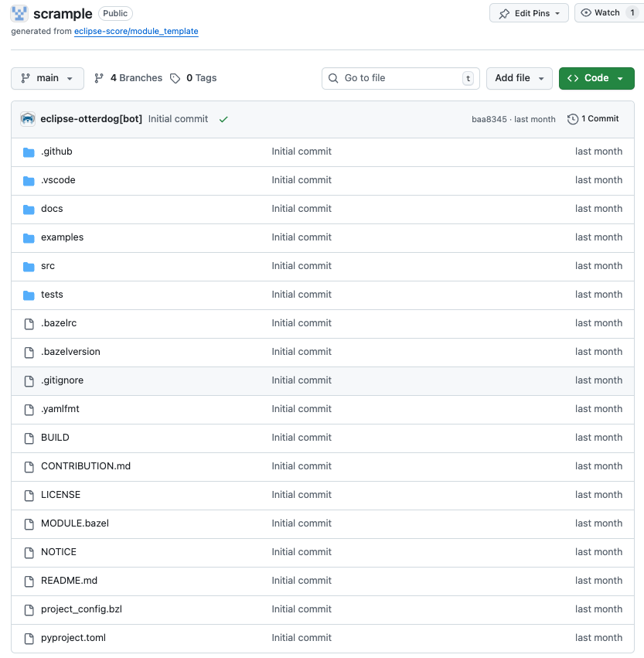Click the Public visibility badge
Screen dimensions: 644x658
tap(115, 13)
